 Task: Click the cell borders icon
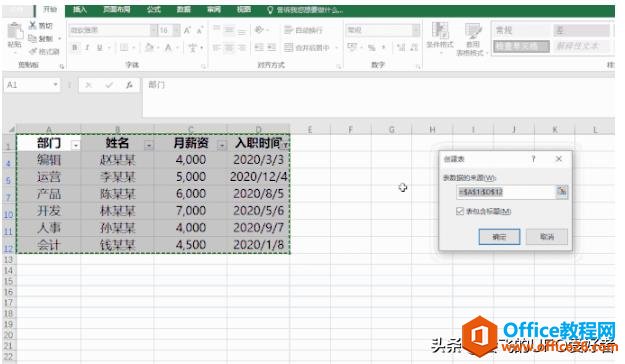pos(124,47)
